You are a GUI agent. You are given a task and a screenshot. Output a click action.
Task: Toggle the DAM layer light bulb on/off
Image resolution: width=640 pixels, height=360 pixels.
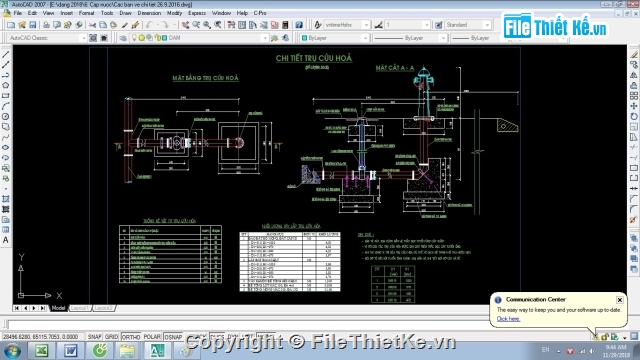[x=134, y=38]
